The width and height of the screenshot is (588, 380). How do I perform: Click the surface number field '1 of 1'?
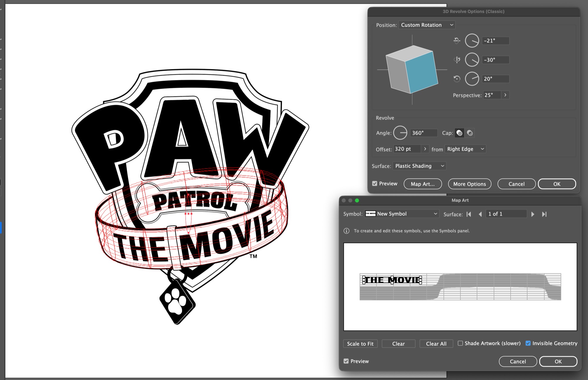[x=506, y=214]
